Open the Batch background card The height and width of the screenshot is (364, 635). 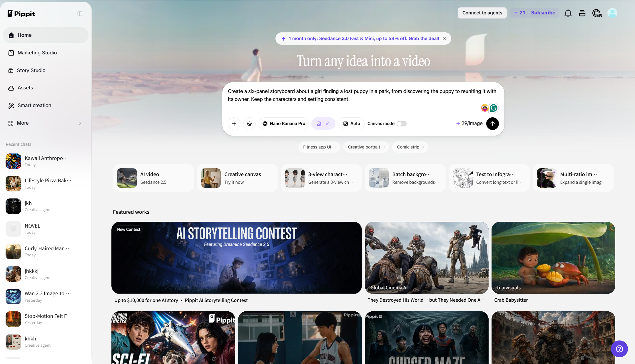pos(405,178)
